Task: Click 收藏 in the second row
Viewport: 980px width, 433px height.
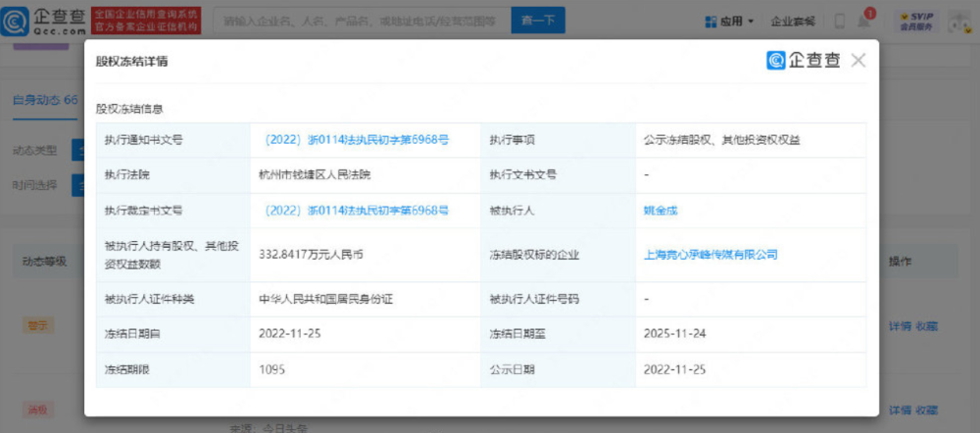Action: (926, 409)
